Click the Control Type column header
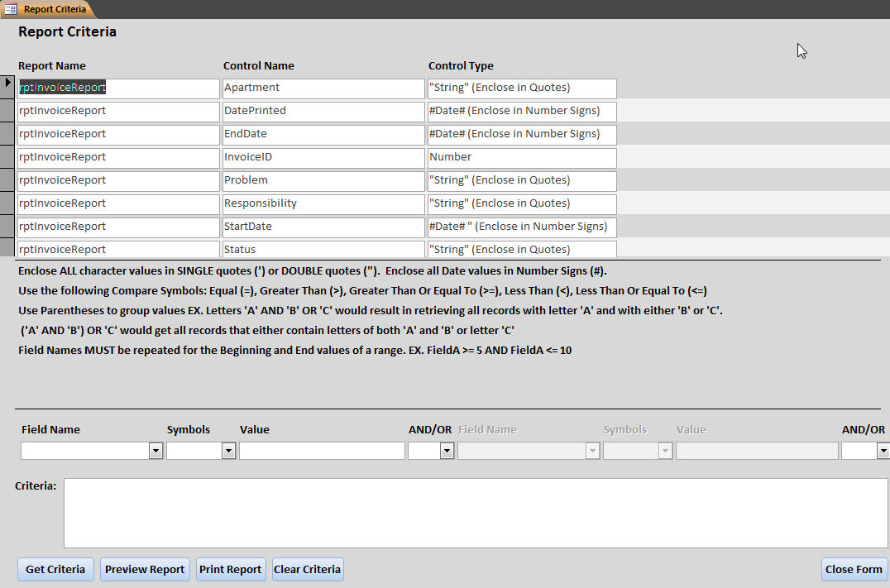Screen dimensions: 890x588 coord(461,66)
